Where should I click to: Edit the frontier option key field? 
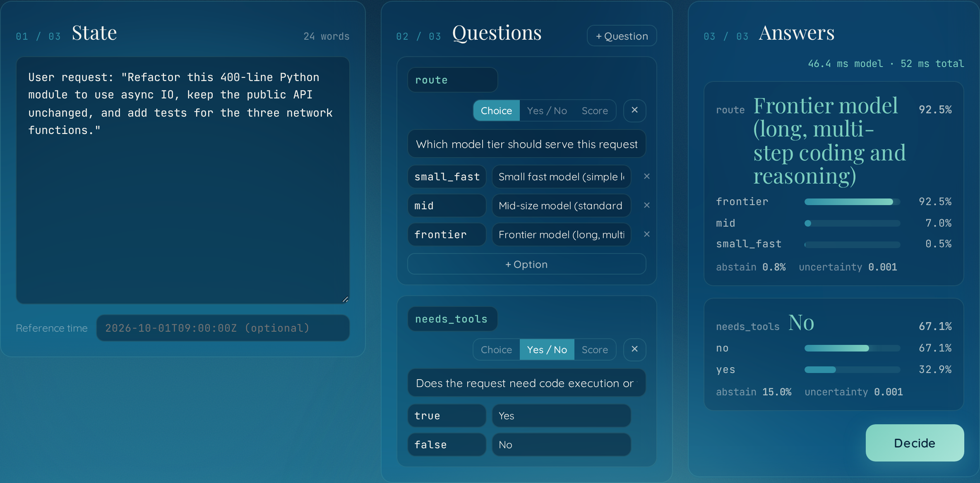(447, 234)
